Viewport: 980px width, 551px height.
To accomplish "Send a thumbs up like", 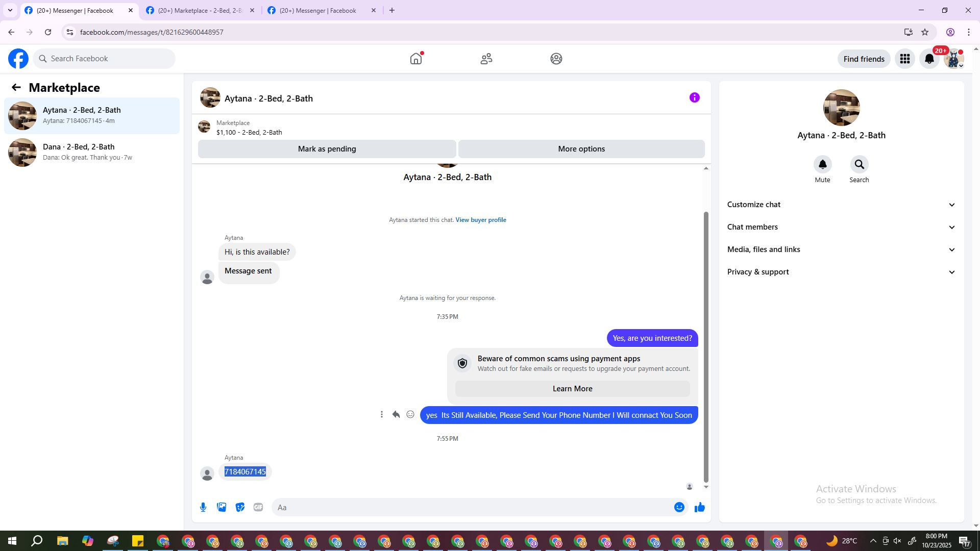I will (699, 507).
